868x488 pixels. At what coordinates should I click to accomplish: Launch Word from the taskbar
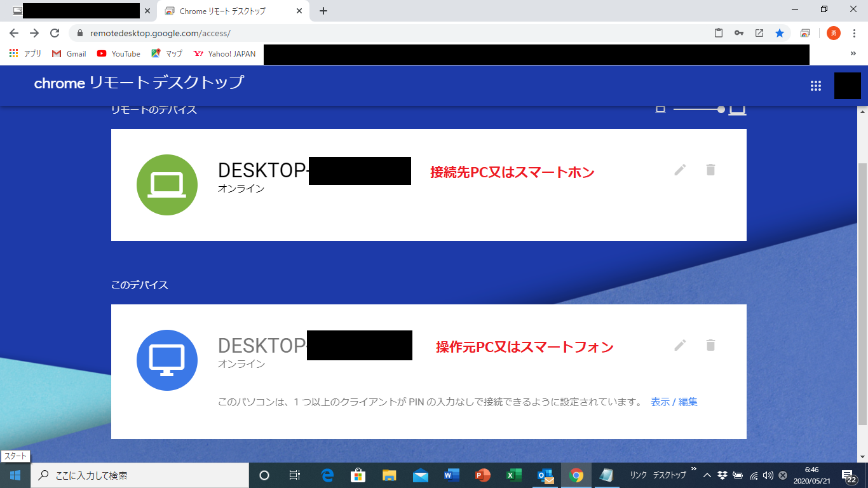point(452,475)
